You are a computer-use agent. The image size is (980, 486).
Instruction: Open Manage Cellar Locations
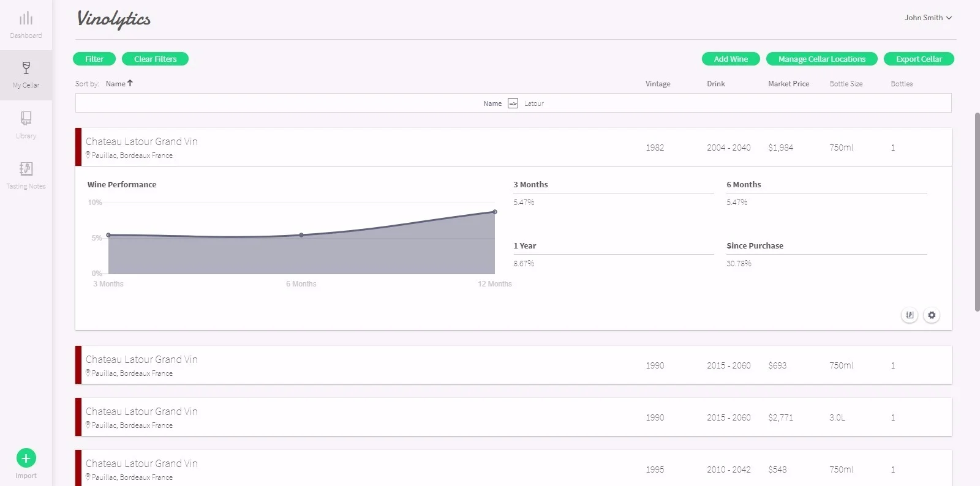click(822, 59)
